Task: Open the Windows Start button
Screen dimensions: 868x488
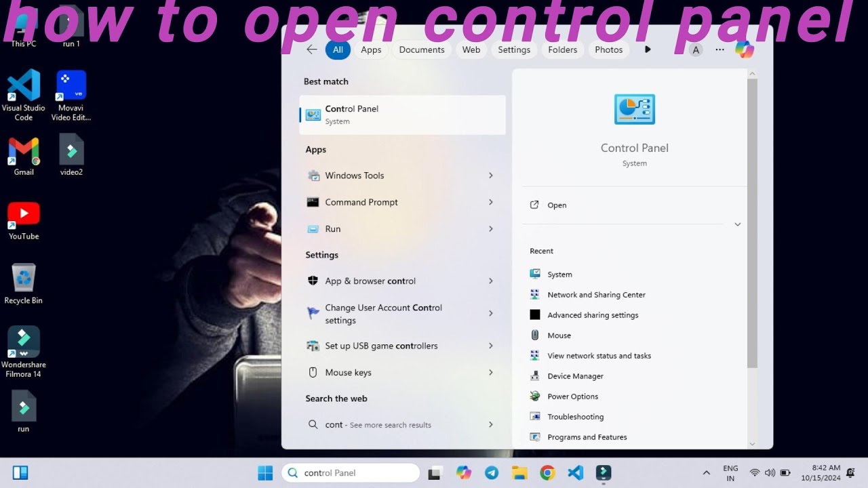Action: (265, 473)
